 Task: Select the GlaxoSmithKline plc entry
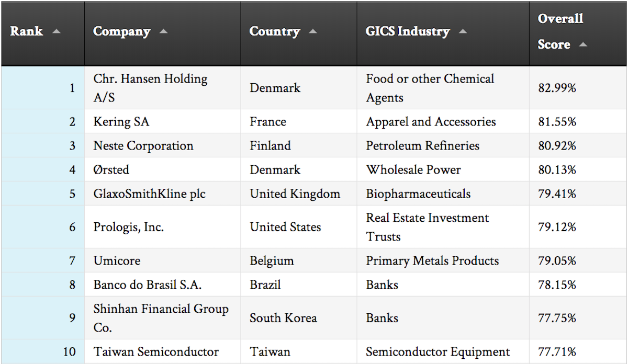click(150, 194)
